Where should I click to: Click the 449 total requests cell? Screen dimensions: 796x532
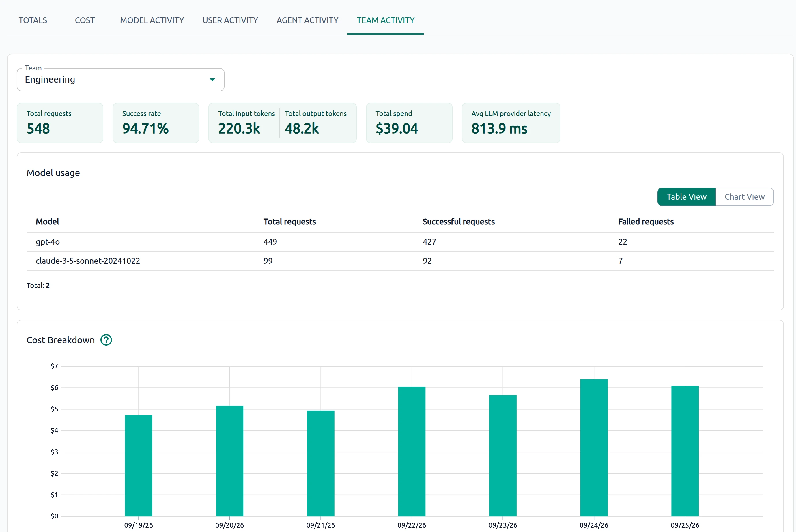coord(270,242)
